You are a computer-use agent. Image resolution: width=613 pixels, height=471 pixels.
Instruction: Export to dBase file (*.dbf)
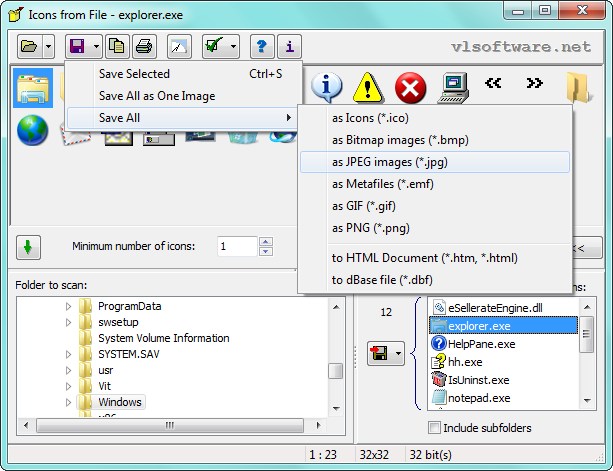435,280
